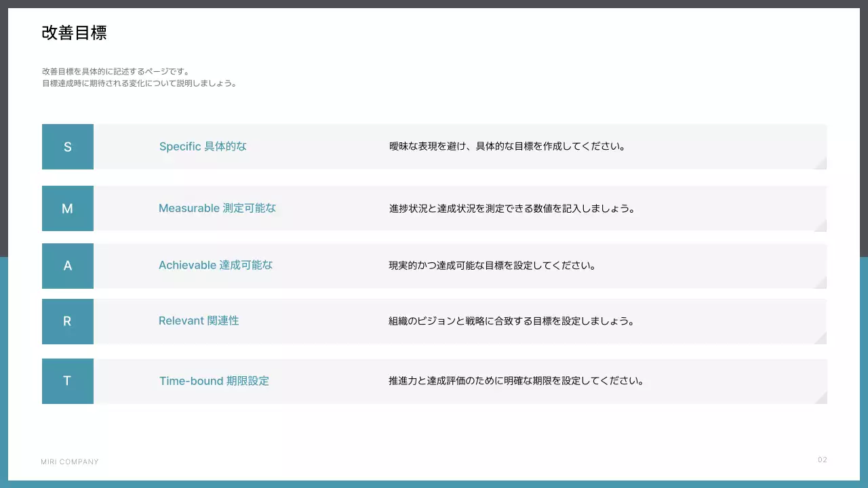Click the "R" Relevant block icon
868x488 pixels.
click(67, 321)
